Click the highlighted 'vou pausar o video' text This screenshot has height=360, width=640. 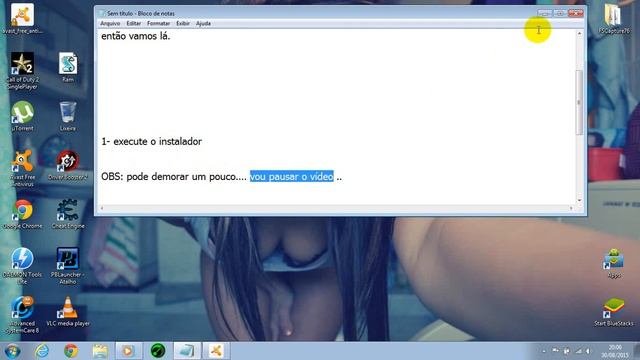coord(292,176)
